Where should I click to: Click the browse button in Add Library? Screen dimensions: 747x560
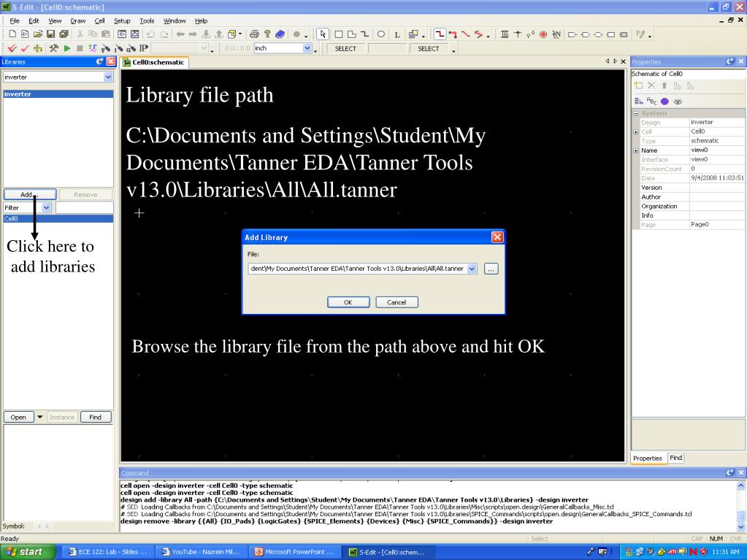click(x=491, y=269)
